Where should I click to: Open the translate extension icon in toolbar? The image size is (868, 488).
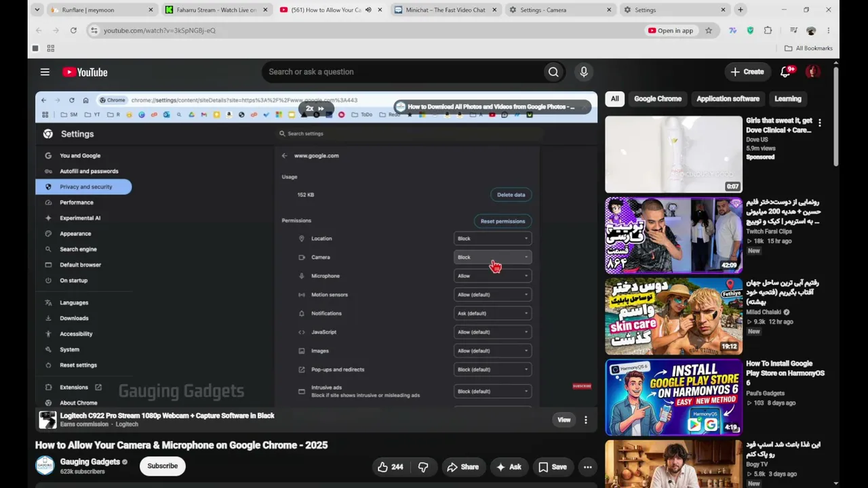point(732,30)
